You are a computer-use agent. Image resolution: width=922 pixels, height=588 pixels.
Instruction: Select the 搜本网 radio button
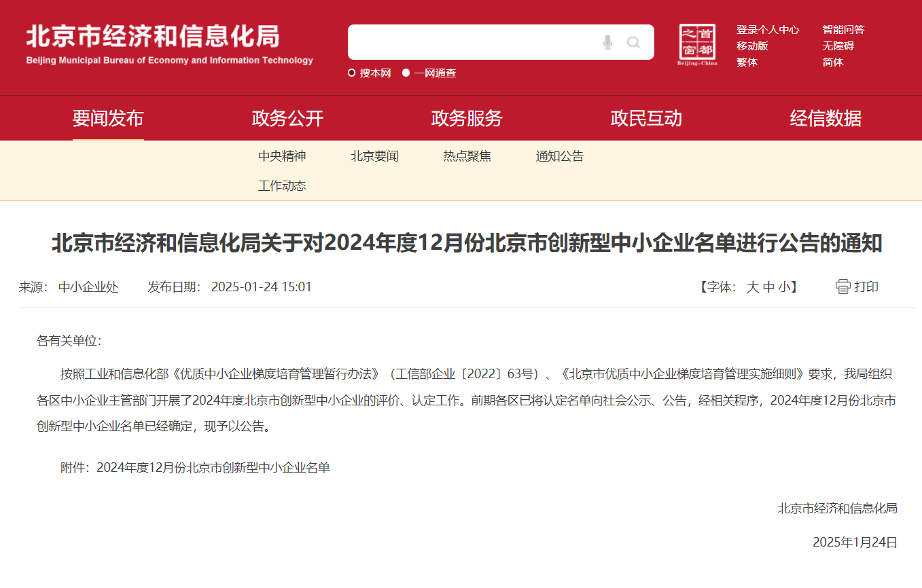pos(352,73)
